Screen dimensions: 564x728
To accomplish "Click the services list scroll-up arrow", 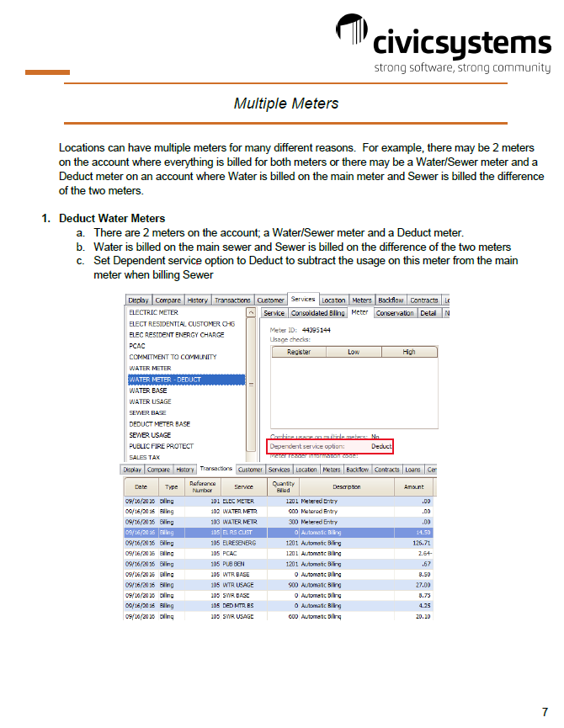I will coord(251,312).
